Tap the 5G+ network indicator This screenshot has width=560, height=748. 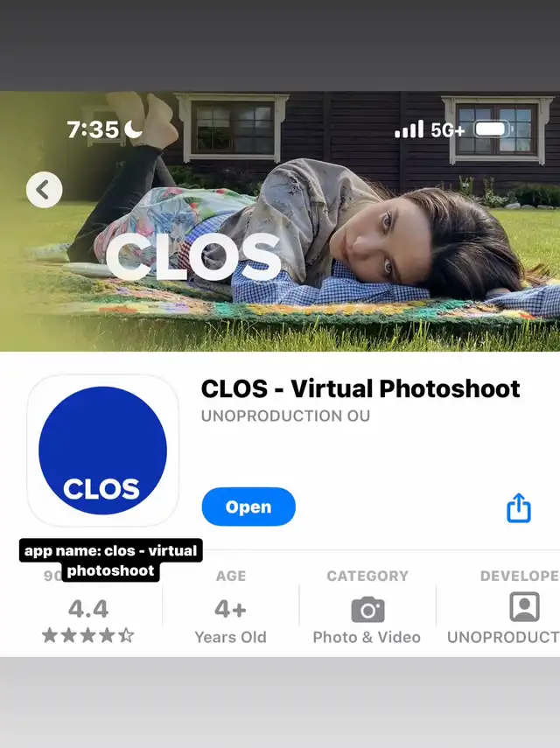click(447, 129)
